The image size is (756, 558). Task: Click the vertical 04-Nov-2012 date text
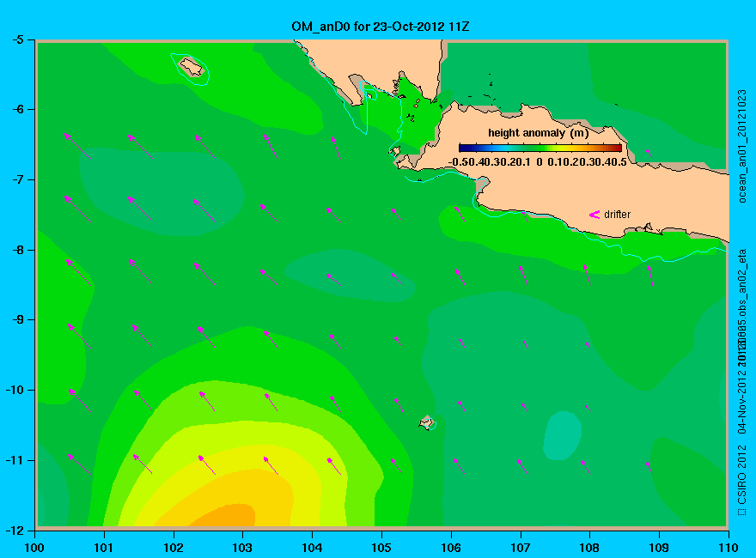pos(742,400)
